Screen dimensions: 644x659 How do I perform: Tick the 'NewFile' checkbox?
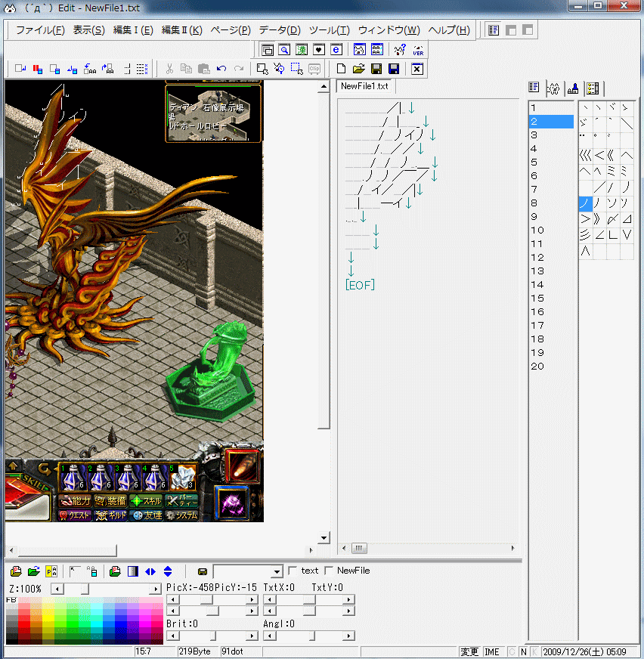pyautogui.click(x=329, y=571)
